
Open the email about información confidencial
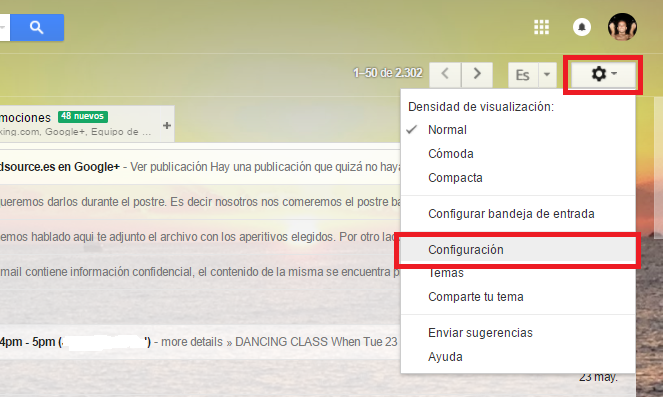[200, 271]
